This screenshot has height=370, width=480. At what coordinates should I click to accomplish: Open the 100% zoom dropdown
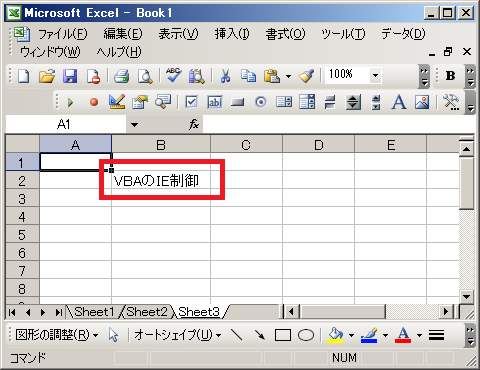pyautogui.click(x=375, y=75)
